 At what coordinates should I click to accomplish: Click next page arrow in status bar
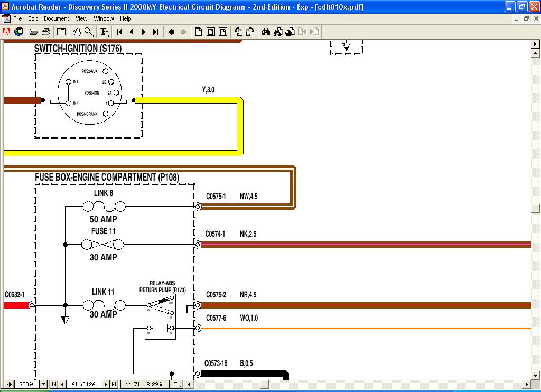tap(106, 384)
